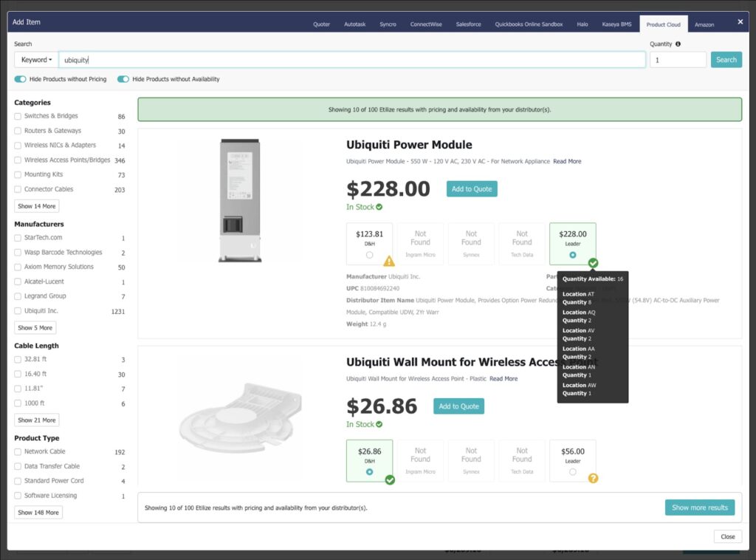Image resolution: width=756 pixels, height=560 pixels.
Task: Add Ubiquiti Wall Mount to quote
Action: tap(458, 406)
